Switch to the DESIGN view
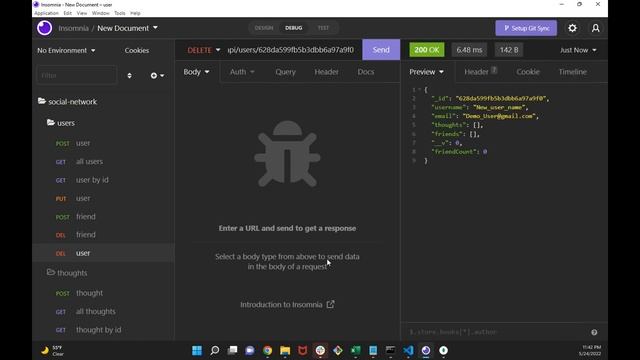640x360 pixels. (264, 28)
